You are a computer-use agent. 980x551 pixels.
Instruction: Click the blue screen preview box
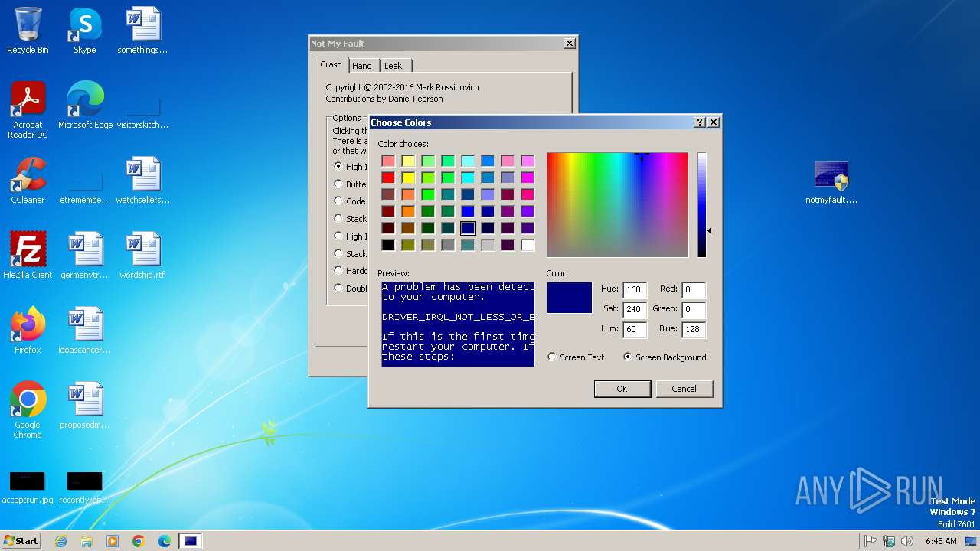click(x=458, y=324)
